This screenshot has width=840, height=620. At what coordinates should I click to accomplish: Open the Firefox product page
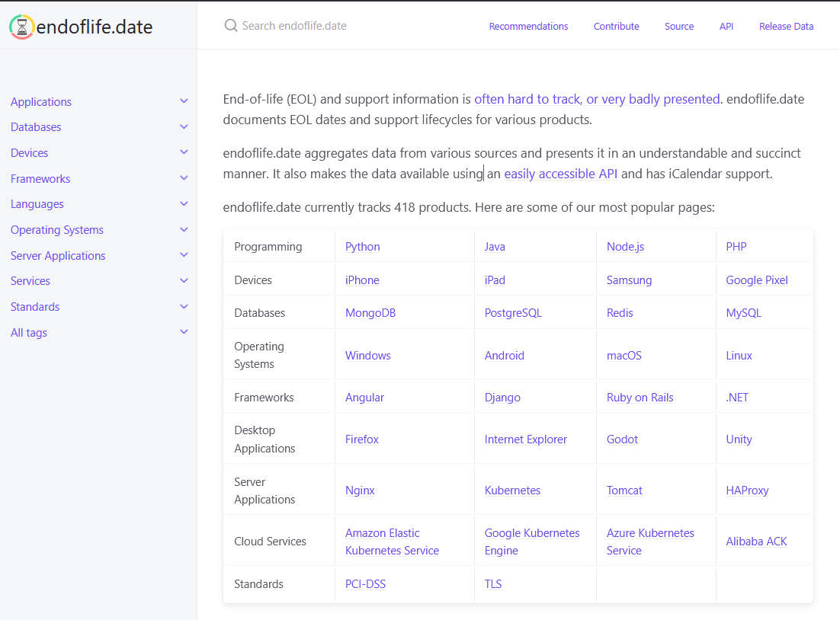361,439
